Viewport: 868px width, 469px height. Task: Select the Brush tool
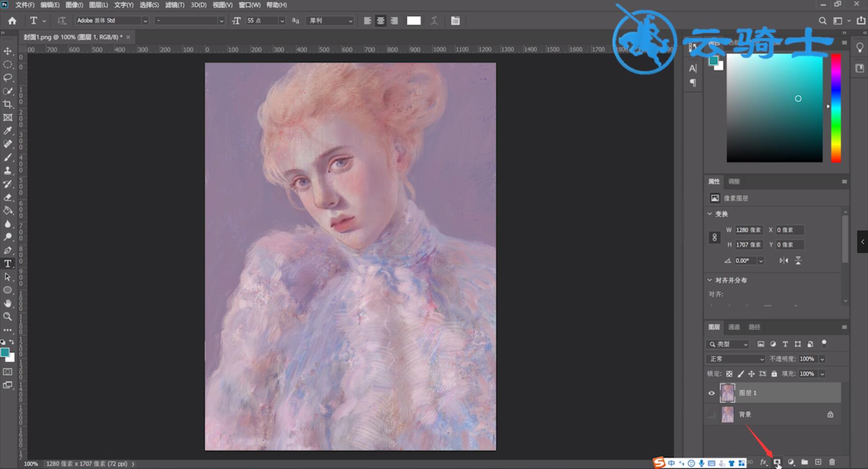[8, 157]
